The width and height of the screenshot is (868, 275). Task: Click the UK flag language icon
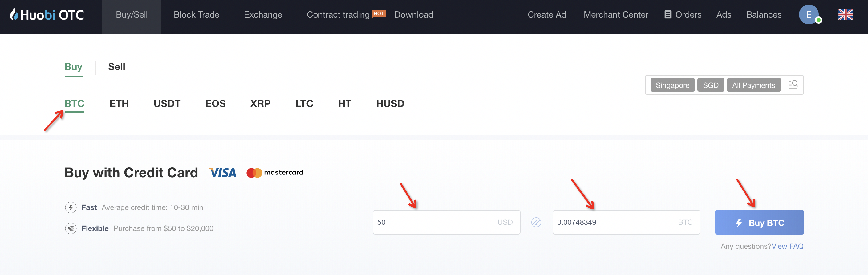click(x=846, y=14)
